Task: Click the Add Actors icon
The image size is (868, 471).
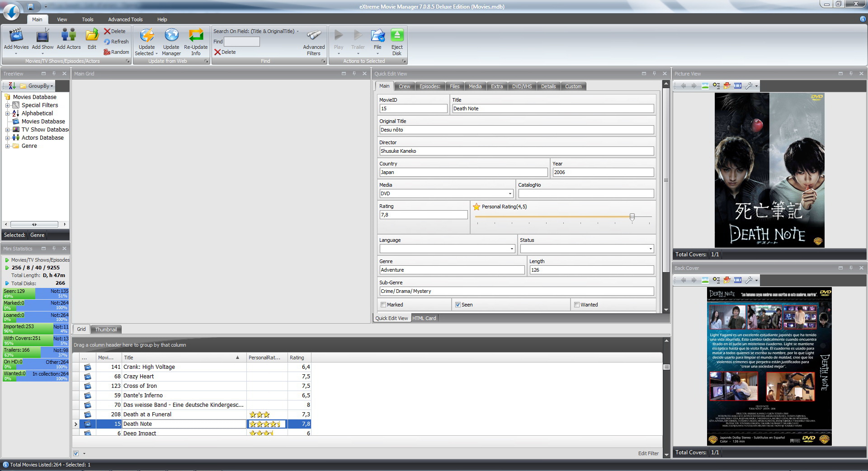Action: [69, 35]
